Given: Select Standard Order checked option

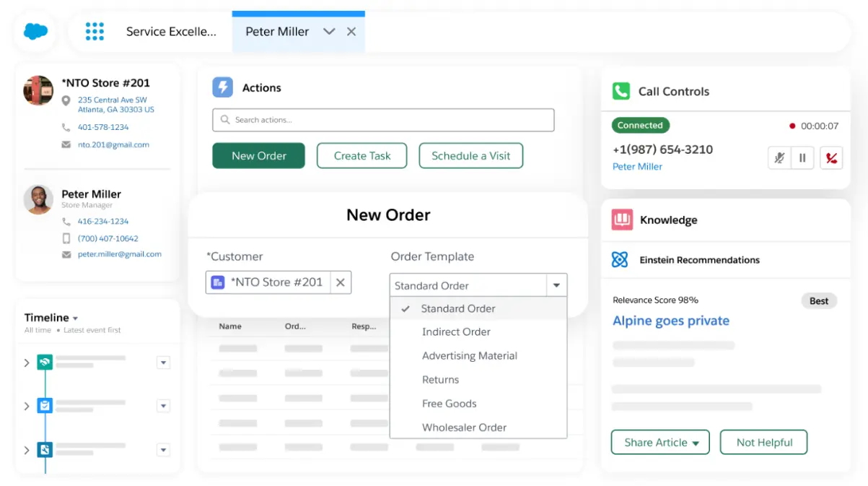Looking at the screenshot, I should (x=458, y=308).
